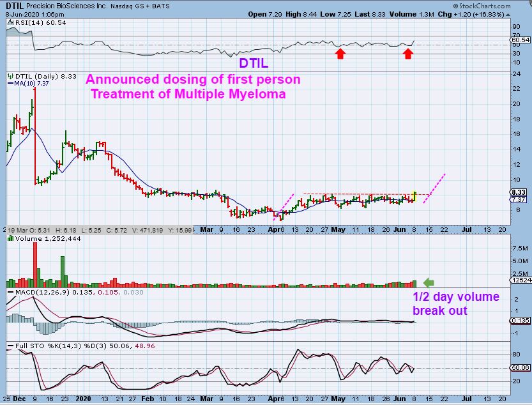Click the RSI(14) 60.54 indicator label
Screen dimensions: 532x405
pos(40,23)
